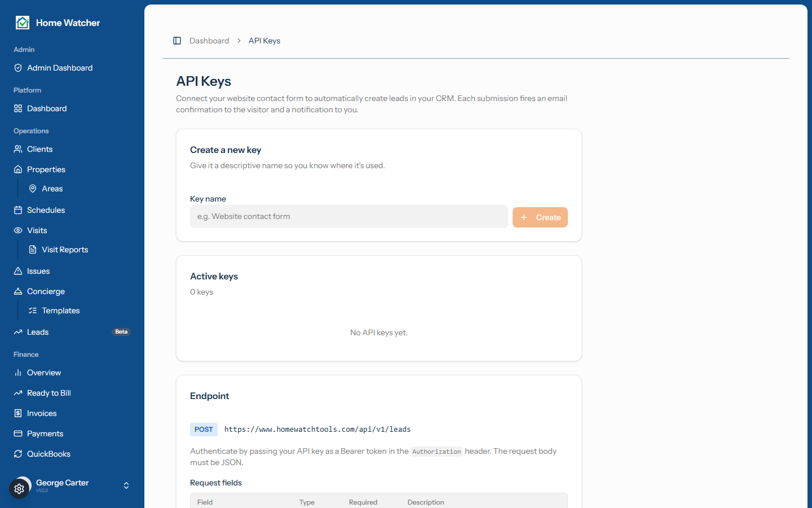
Task: Click the Dashboard grid icon in sidebar
Action: tap(18, 108)
